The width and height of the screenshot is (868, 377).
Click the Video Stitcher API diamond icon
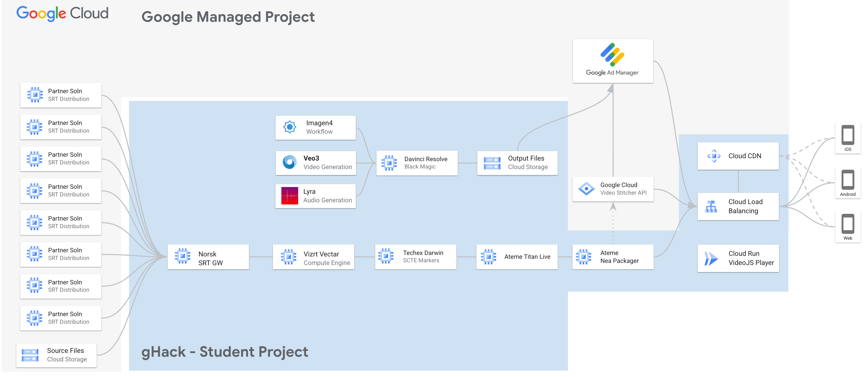tap(586, 189)
